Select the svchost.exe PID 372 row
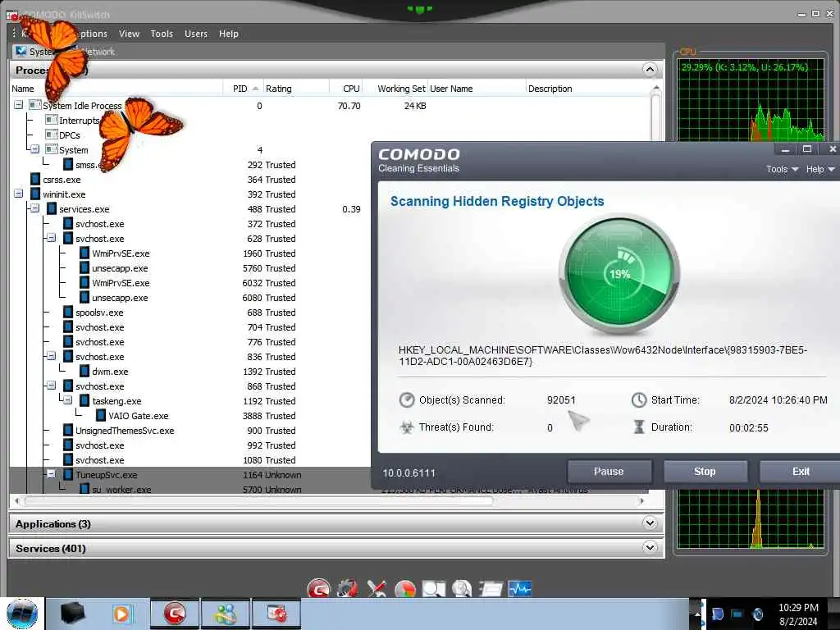This screenshot has height=630, width=840. (x=190, y=224)
